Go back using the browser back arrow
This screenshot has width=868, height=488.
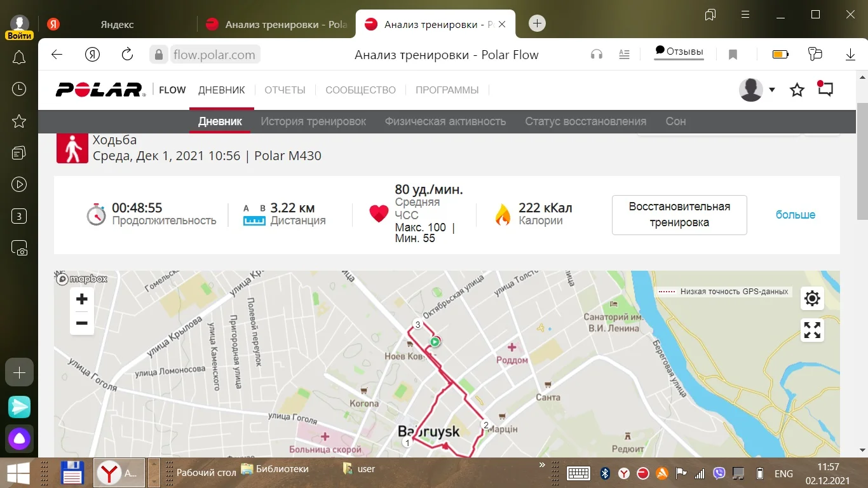[x=57, y=55]
